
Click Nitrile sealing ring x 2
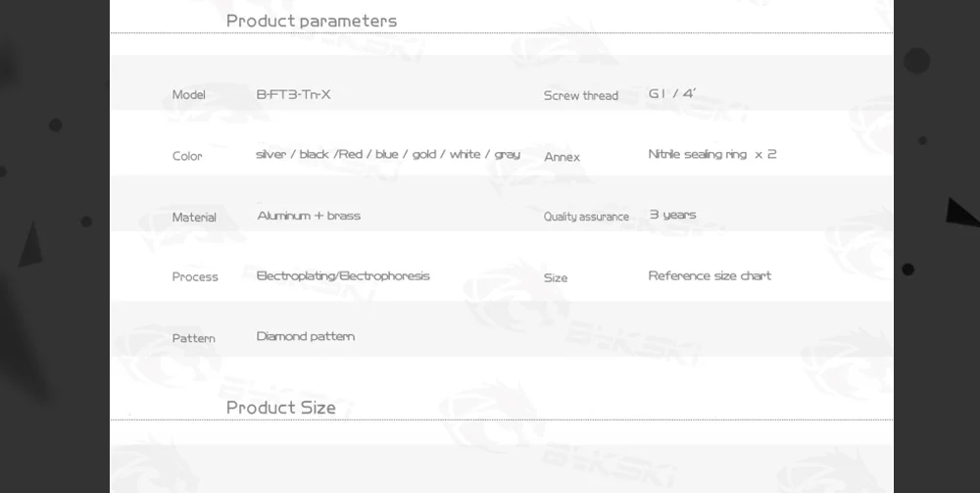(711, 155)
